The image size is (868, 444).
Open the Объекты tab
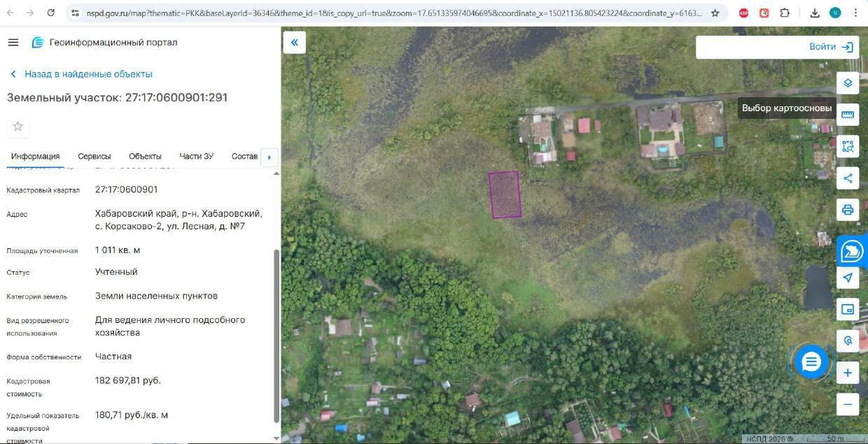pos(145,156)
